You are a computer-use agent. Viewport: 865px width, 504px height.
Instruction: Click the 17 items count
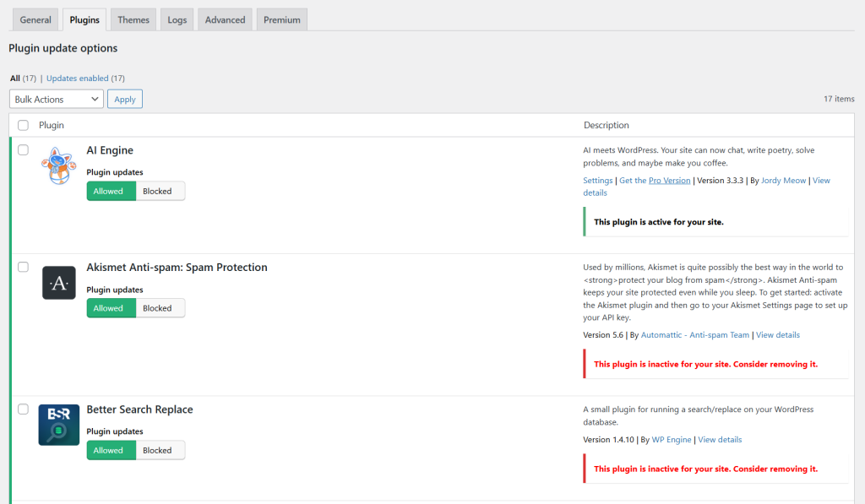coord(839,99)
